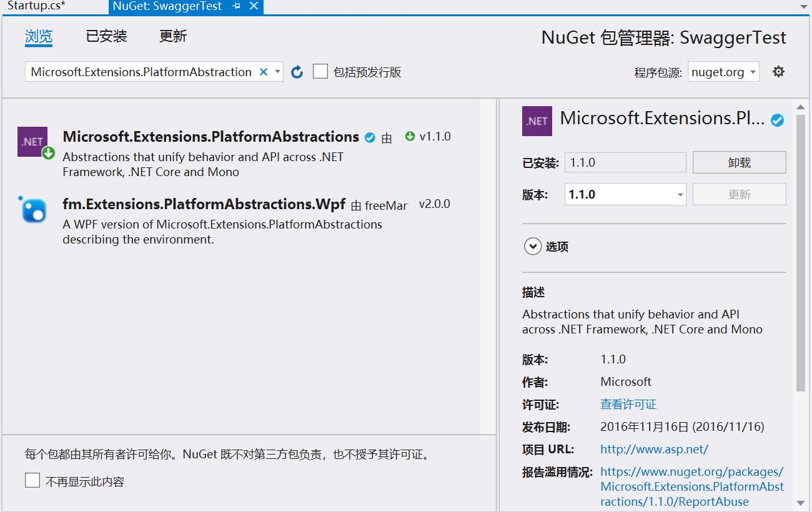Click the details panel scroll down arrow
Viewport: 812px width, 512px height.
point(801,503)
